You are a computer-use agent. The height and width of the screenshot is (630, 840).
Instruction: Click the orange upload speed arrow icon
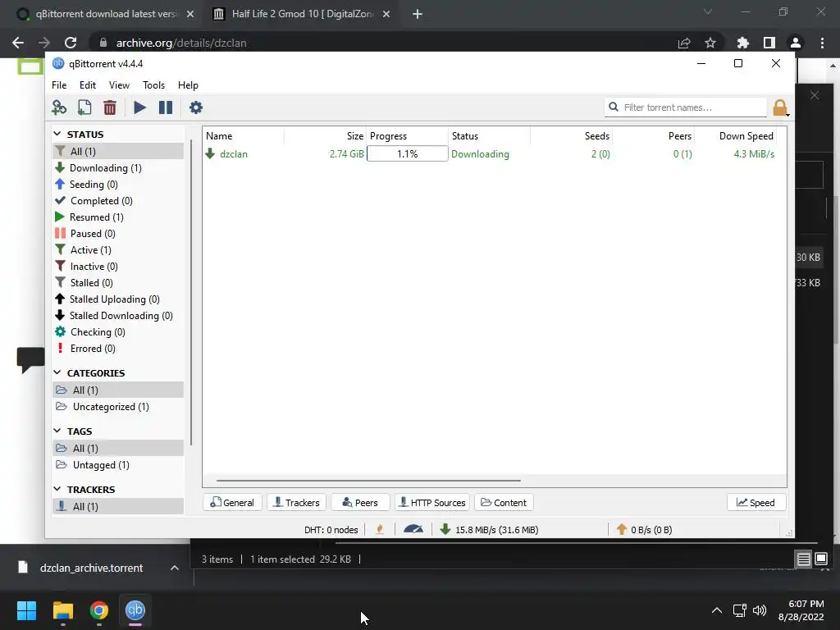tap(622, 529)
